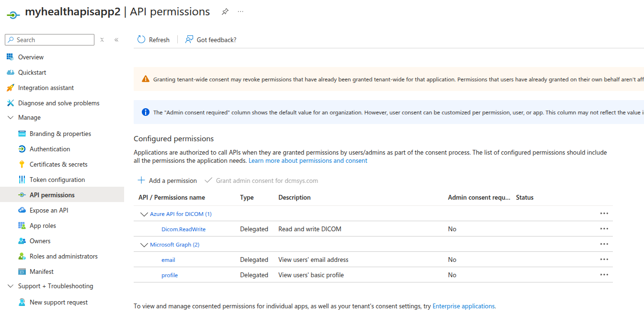Image resolution: width=644 pixels, height=316 pixels.
Task: Collapse sidebar using double chevron icon
Action: pyautogui.click(x=116, y=40)
